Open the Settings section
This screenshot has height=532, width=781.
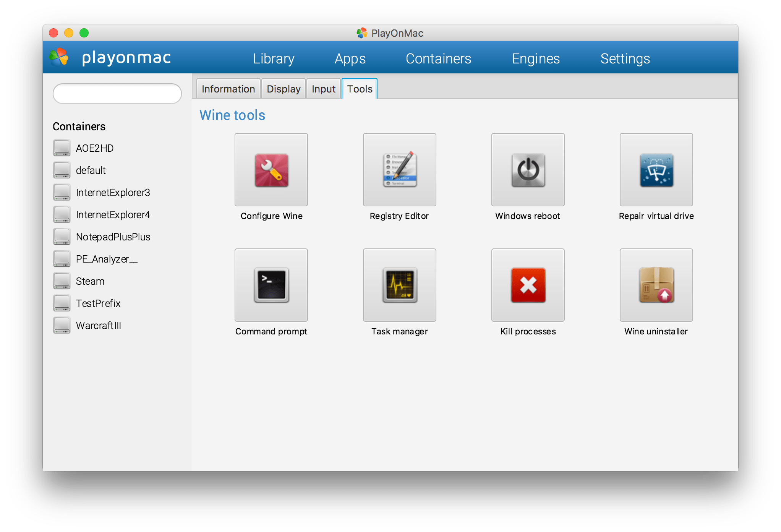tap(625, 58)
